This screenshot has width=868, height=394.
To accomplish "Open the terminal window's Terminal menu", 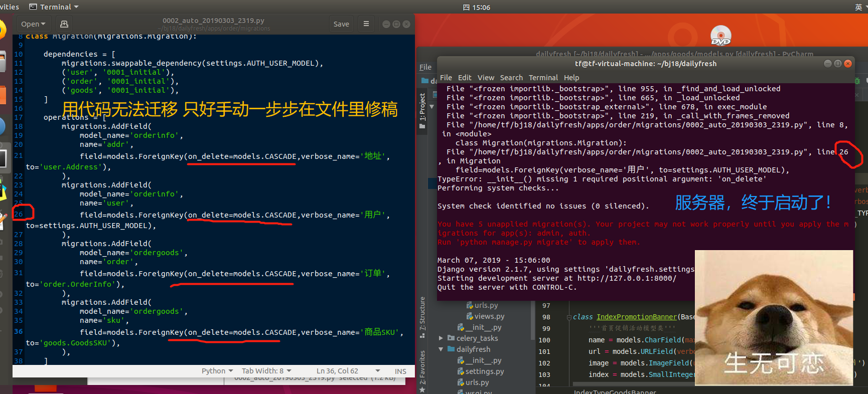I will [x=543, y=78].
